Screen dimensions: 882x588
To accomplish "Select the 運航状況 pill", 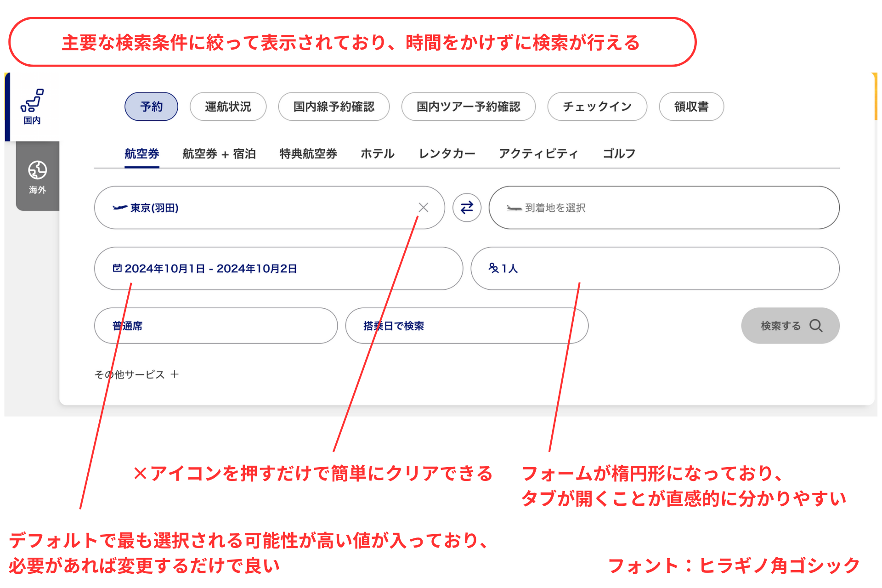I will (x=228, y=107).
